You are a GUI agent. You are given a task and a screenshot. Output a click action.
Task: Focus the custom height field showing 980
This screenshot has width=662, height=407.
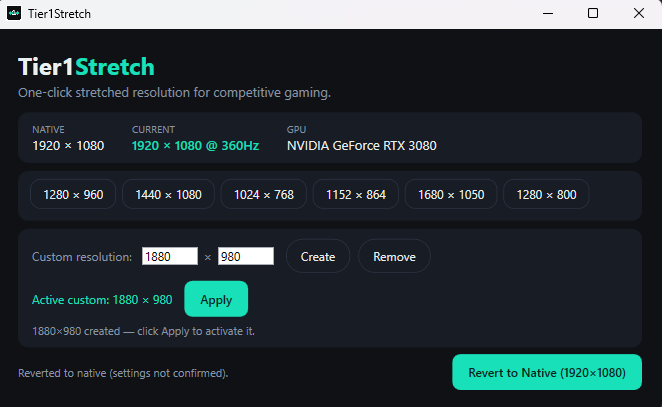point(246,256)
